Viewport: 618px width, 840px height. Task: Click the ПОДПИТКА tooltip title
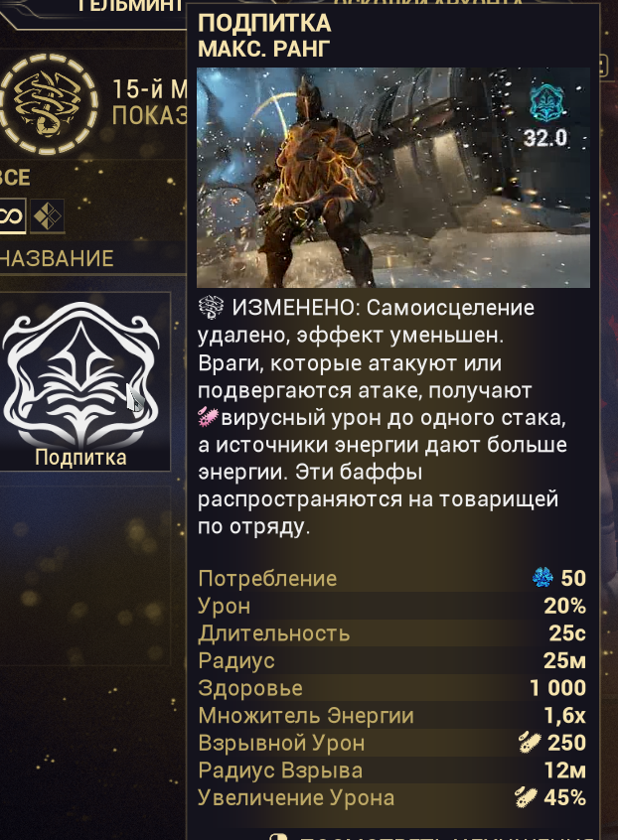(264, 23)
